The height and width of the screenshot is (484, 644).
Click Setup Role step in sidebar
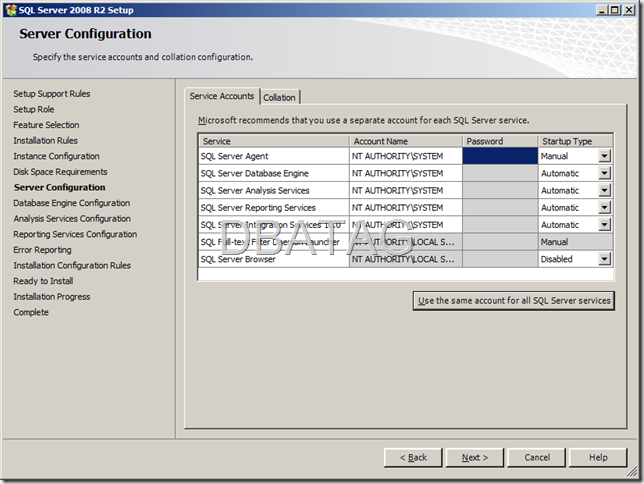tap(34, 109)
